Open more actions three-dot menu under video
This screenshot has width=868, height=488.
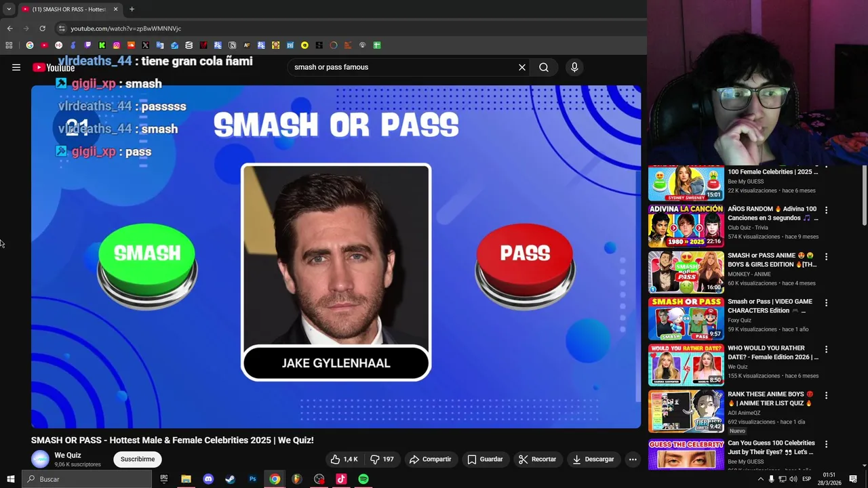[x=633, y=459]
